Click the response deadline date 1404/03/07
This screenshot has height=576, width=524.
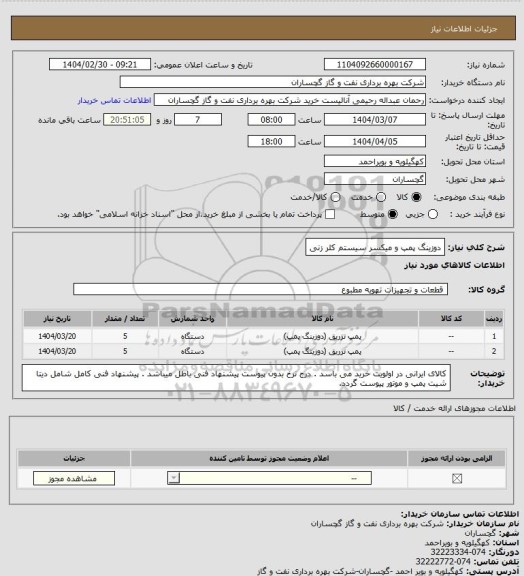point(375,120)
